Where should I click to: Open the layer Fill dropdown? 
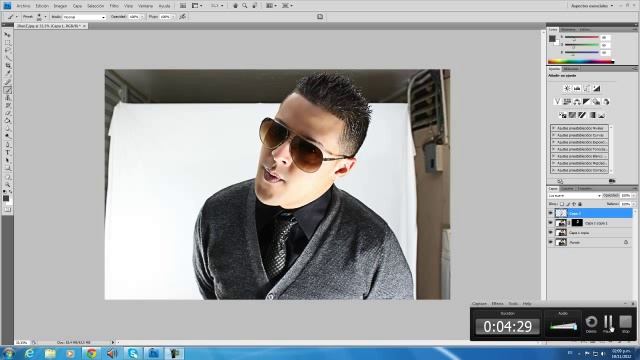[633, 204]
